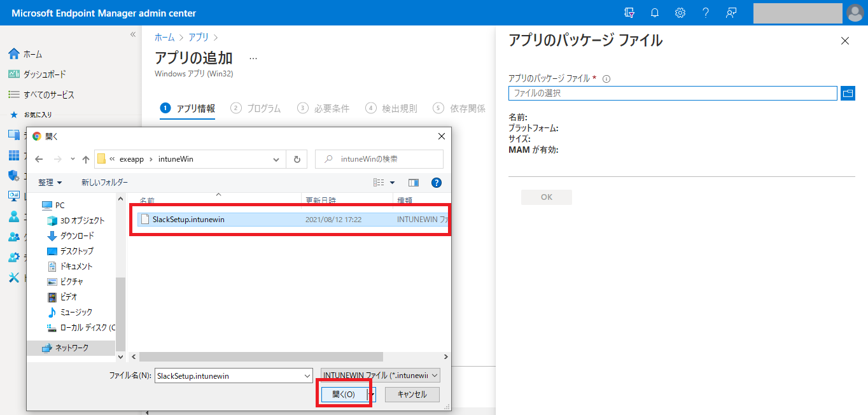Screen dimensions: 868x415
Task: Click the ホーム breadcrumb link
Action: click(165, 38)
